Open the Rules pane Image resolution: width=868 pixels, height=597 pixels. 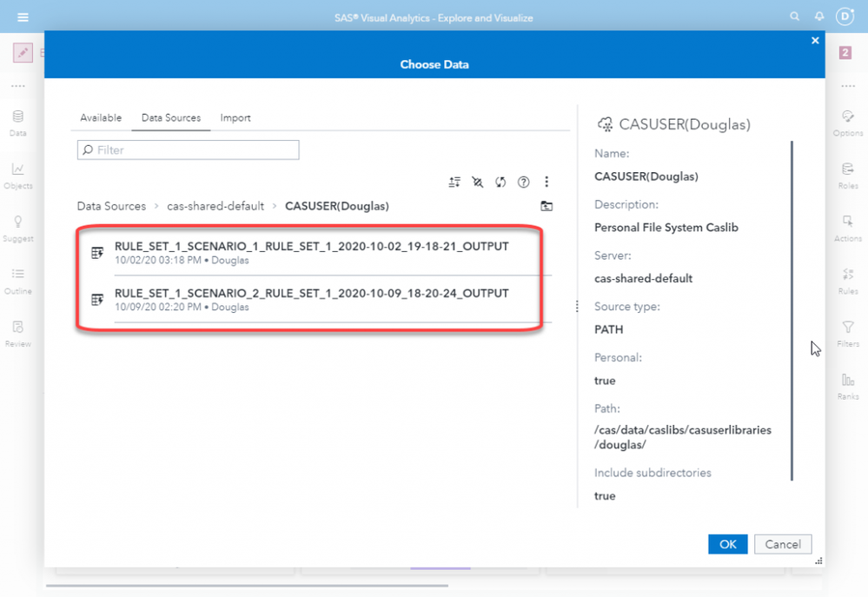(x=847, y=282)
